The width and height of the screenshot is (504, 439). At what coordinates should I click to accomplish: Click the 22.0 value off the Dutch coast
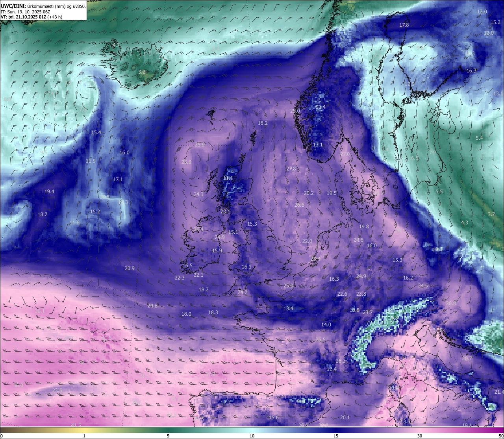pyautogui.click(x=307, y=241)
